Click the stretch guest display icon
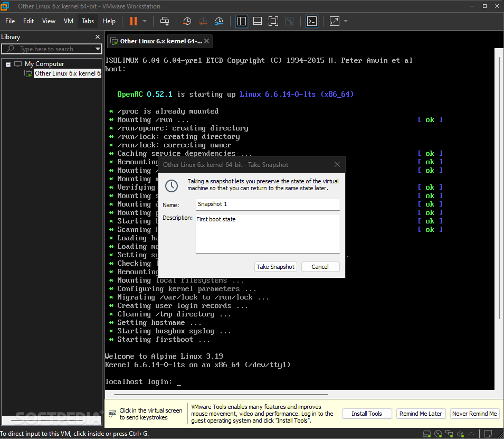 pos(335,21)
